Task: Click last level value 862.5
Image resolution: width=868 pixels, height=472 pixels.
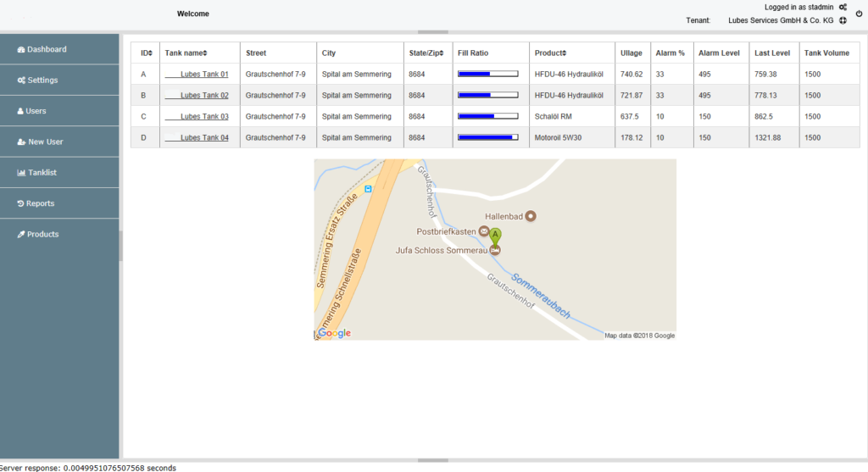Action: click(x=764, y=116)
